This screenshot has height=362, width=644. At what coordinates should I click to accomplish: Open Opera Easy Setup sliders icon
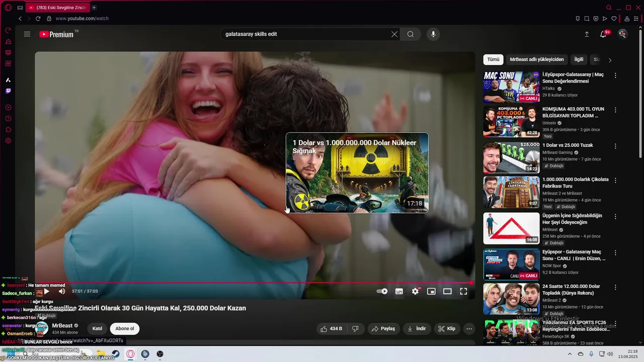(x=636, y=19)
